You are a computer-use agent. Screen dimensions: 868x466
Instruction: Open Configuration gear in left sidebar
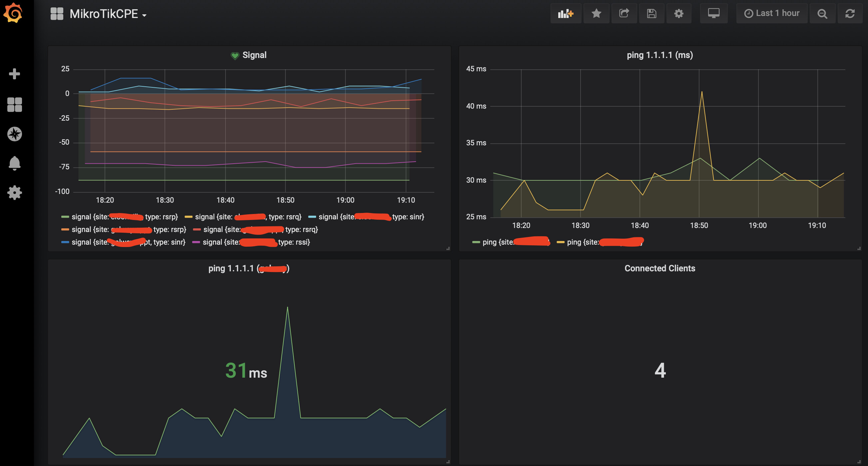tap(14, 193)
